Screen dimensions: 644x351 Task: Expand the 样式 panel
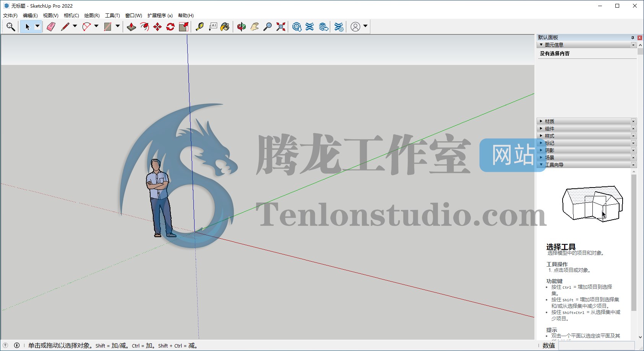coord(541,136)
